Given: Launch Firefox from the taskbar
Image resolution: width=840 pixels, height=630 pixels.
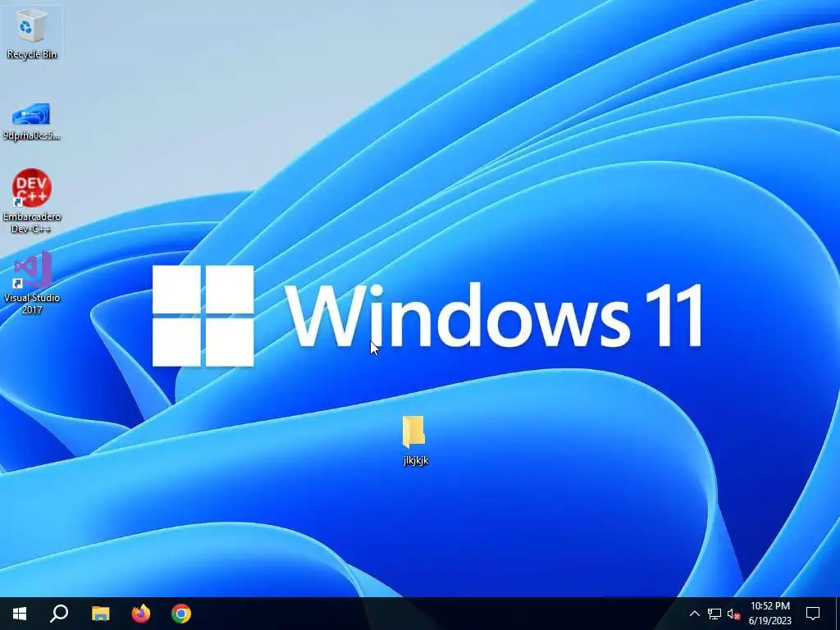Looking at the screenshot, I should [x=141, y=614].
